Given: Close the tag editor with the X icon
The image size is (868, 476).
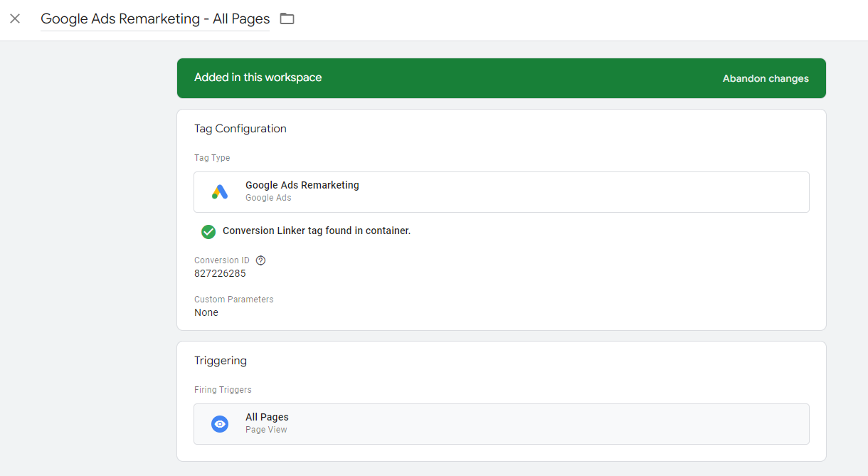Looking at the screenshot, I should pos(15,18).
